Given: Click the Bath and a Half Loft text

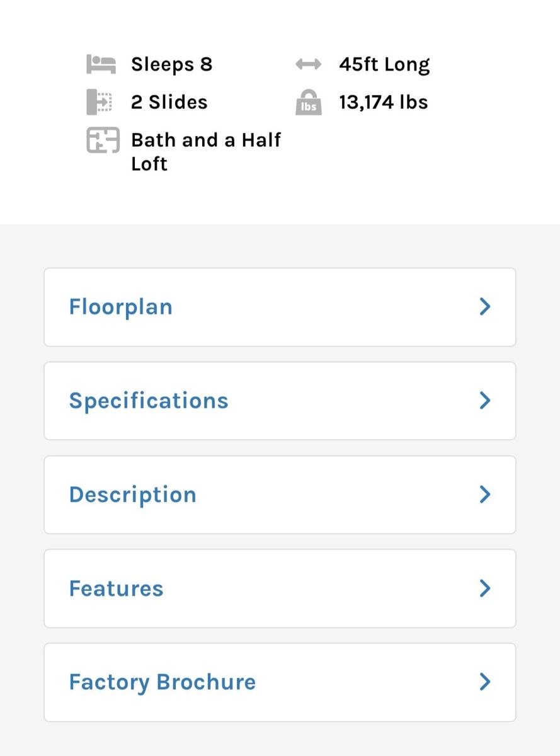Looking at the screenshot, I should (x=205, y=152).
